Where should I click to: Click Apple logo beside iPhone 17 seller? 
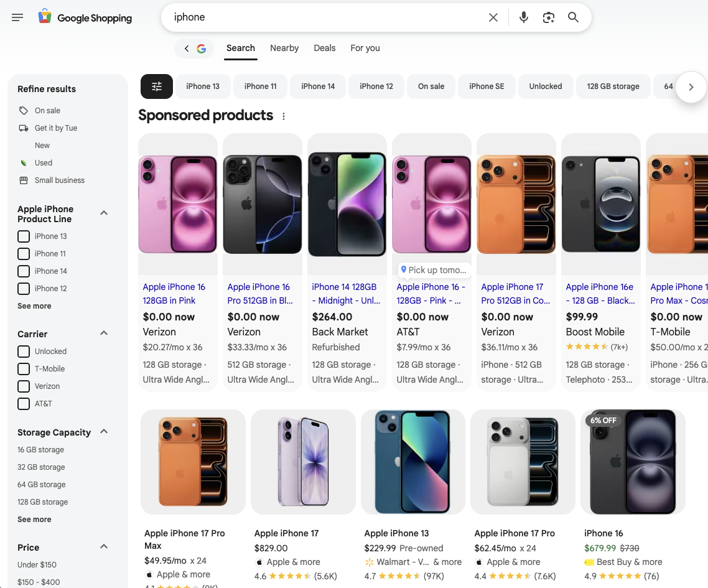tap(259, 562)
